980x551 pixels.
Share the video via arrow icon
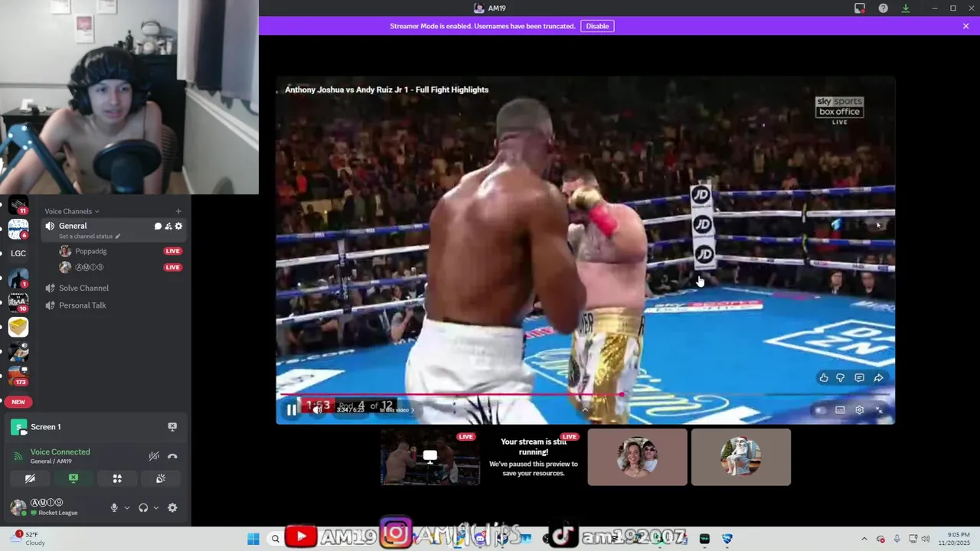(878, 377)
